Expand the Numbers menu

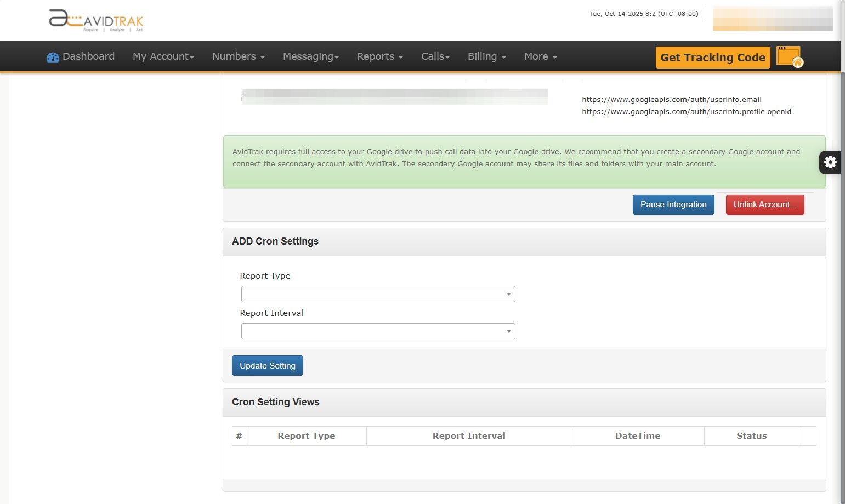pos(239,56)
